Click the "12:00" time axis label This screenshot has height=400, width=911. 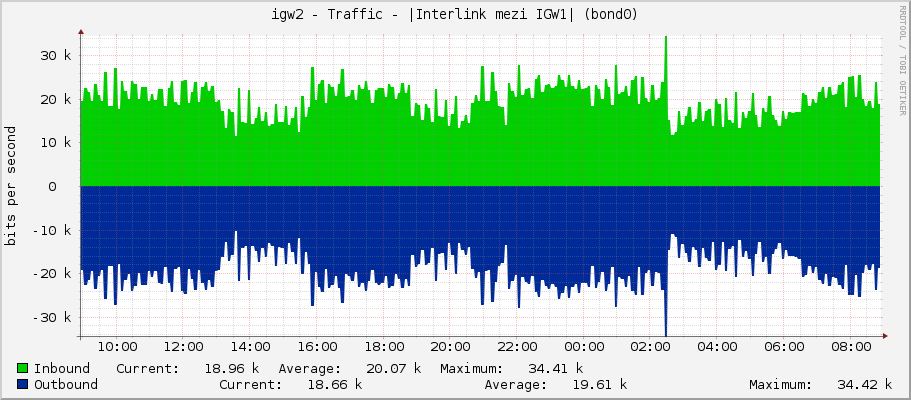coord(184,347)
